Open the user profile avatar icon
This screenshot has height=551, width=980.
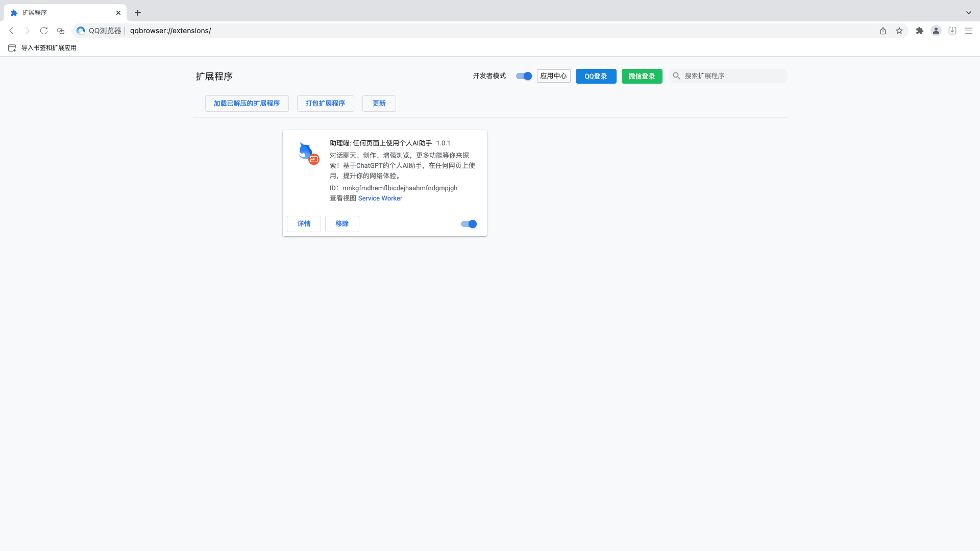point(936,31)
